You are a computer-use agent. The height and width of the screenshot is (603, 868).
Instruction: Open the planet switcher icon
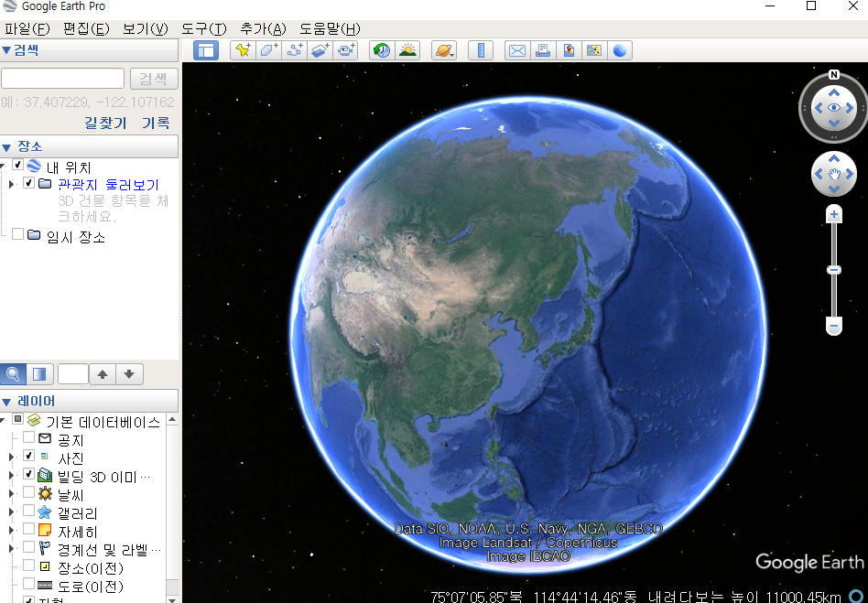pos(444,50)
